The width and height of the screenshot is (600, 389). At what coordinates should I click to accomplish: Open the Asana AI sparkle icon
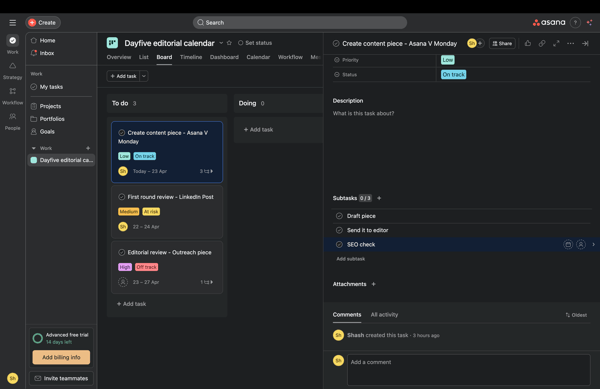pyautogui.click(x=589, y=23)
